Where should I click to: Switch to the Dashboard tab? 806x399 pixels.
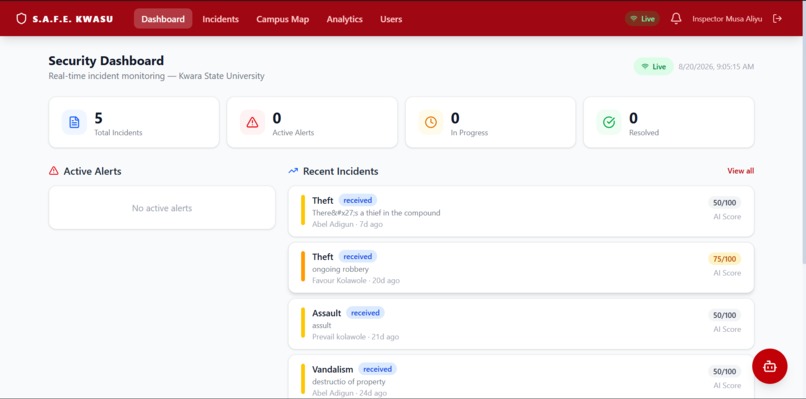coord(163,19)
